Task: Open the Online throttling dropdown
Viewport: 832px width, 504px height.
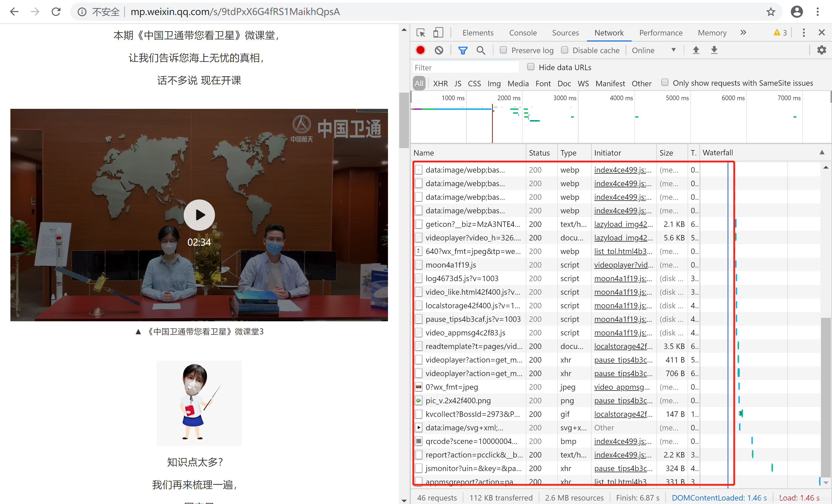Action: tap(654, 50)
